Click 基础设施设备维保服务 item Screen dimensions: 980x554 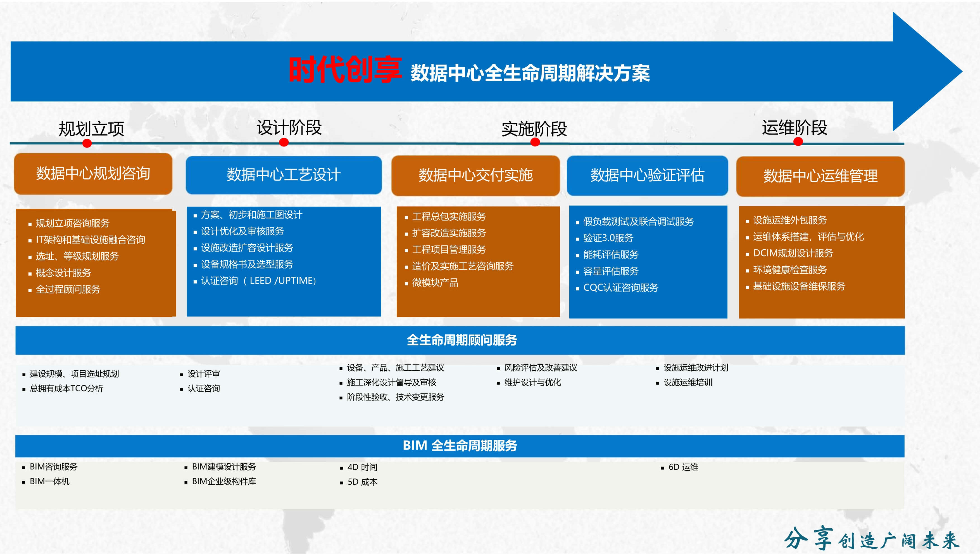799,286
